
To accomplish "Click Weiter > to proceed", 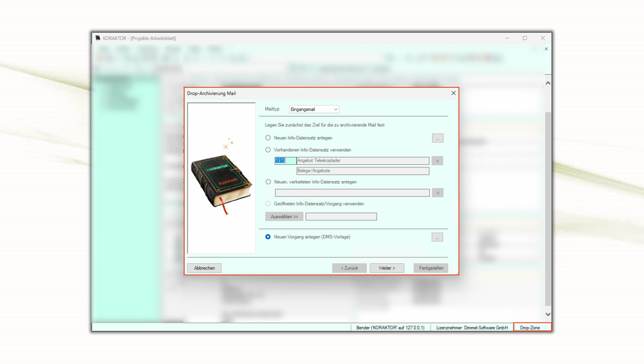I will click(387, 268).
